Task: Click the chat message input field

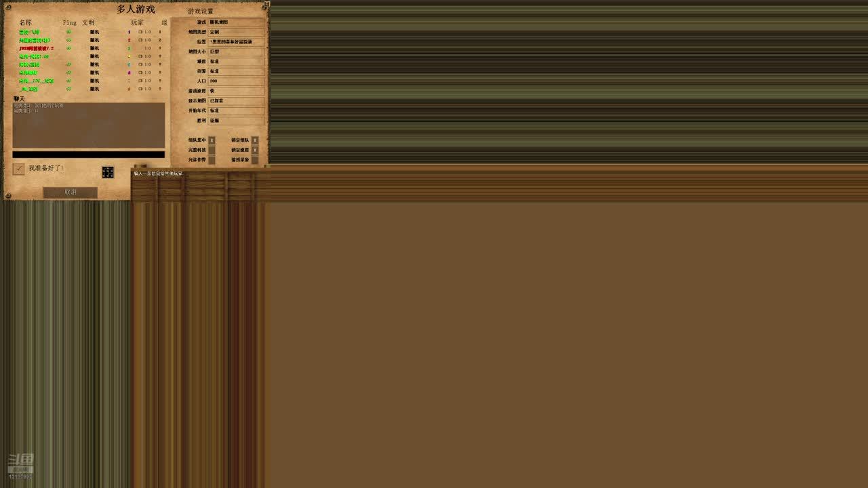Action: 88,155
